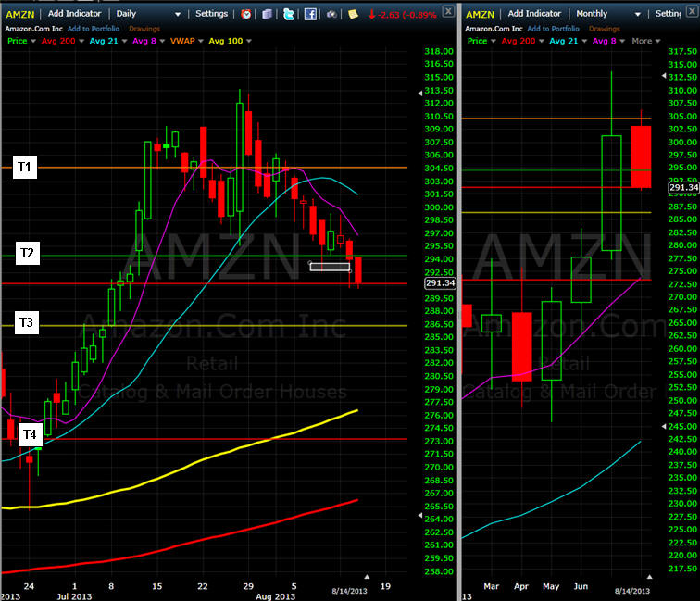700x601 pixels.
Task: Share the chart via the Facebook icon
Action: 310,14
